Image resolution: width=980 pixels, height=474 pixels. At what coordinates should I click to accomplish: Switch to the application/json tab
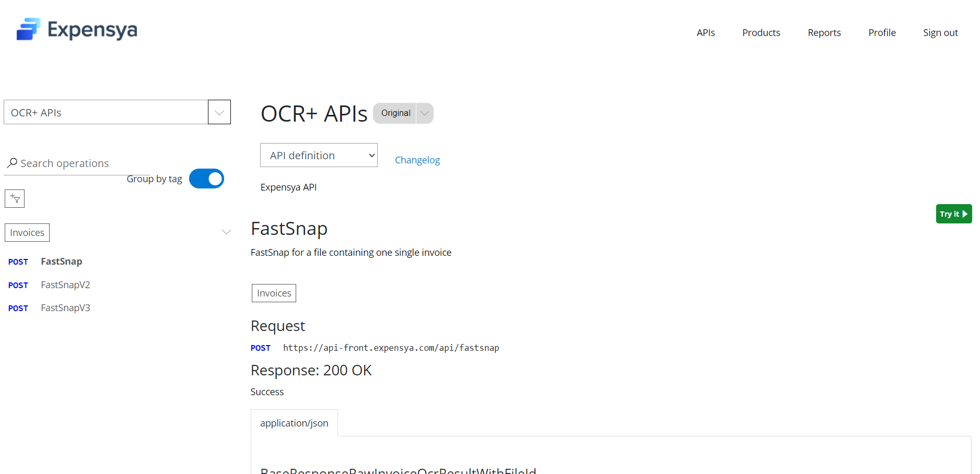(x=294, y=423)
